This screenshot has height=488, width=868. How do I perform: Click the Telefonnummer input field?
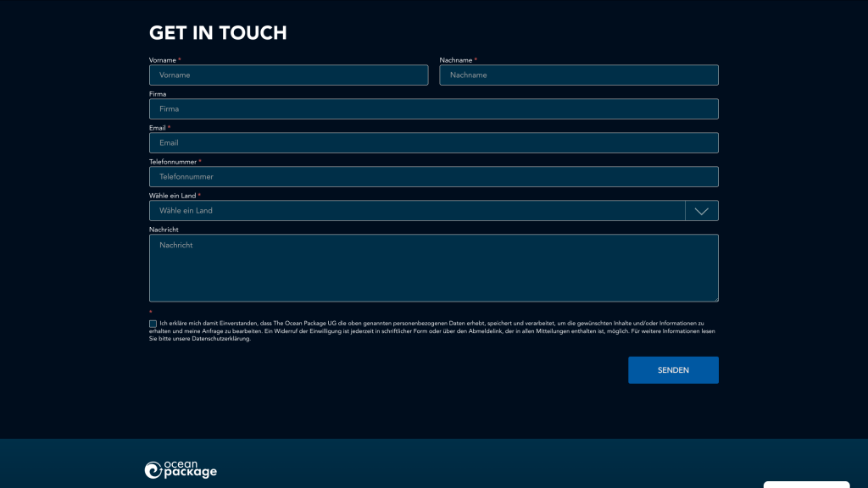pyautogui.click(x=433, y=177)
